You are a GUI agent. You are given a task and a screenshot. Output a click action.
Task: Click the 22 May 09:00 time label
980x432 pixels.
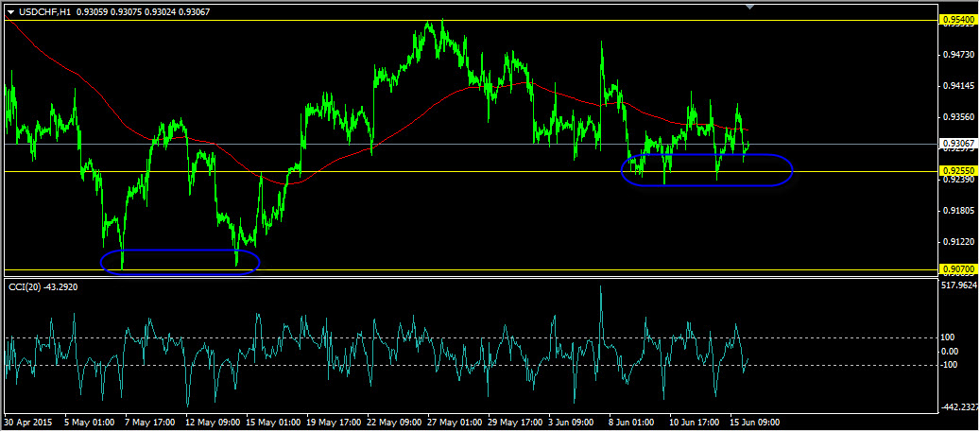coord(394,422)
